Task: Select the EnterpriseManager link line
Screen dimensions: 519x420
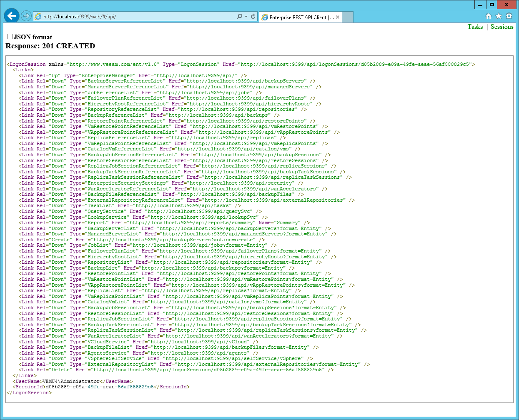Action: click(x=133, y=75)
